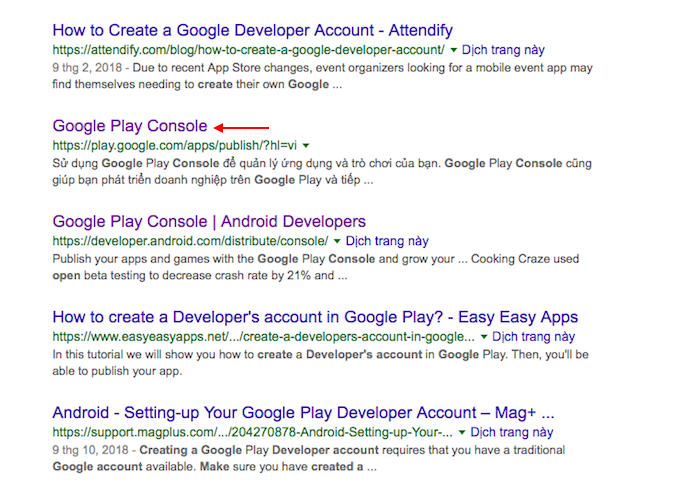Click the developer.android.com/distribute/console URL text
Viewport: 700px width, 500px height.
pyautogui.click(x=191, y=241)
